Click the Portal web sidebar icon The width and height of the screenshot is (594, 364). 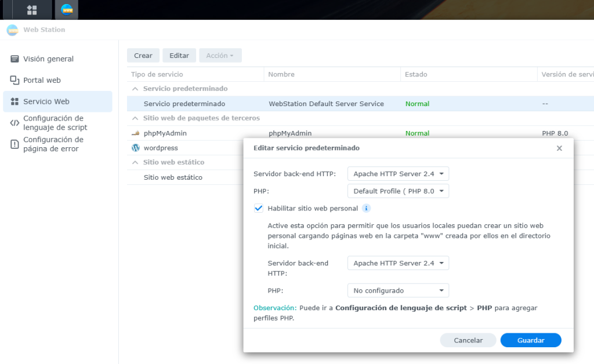[x=15, y=80]
